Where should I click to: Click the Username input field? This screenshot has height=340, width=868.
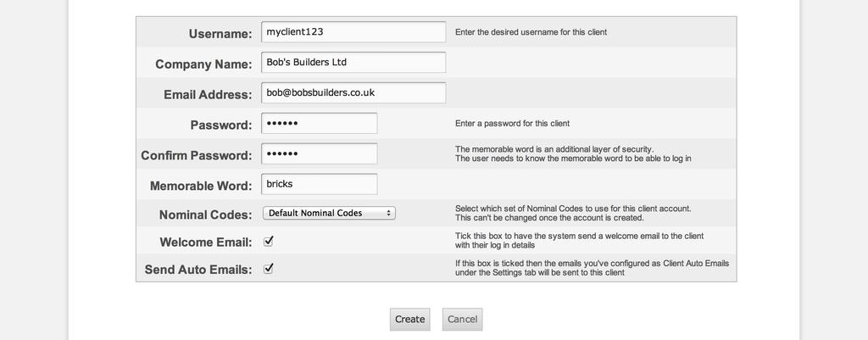[x=353, y=32]
